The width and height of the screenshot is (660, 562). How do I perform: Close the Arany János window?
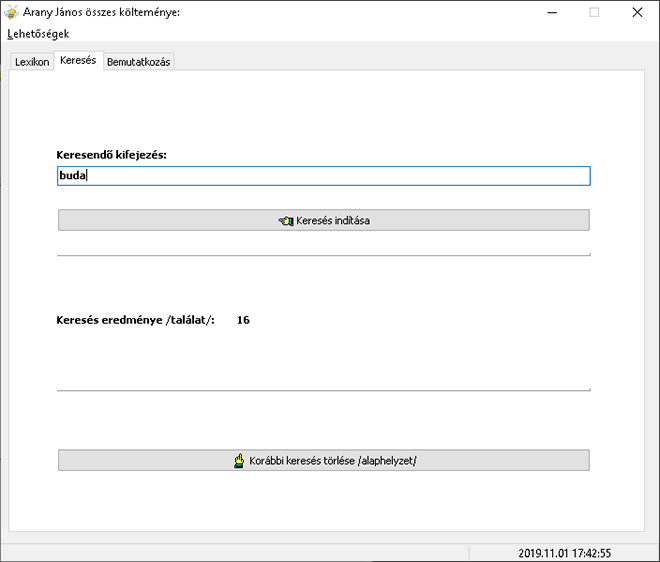coord(637,13)
